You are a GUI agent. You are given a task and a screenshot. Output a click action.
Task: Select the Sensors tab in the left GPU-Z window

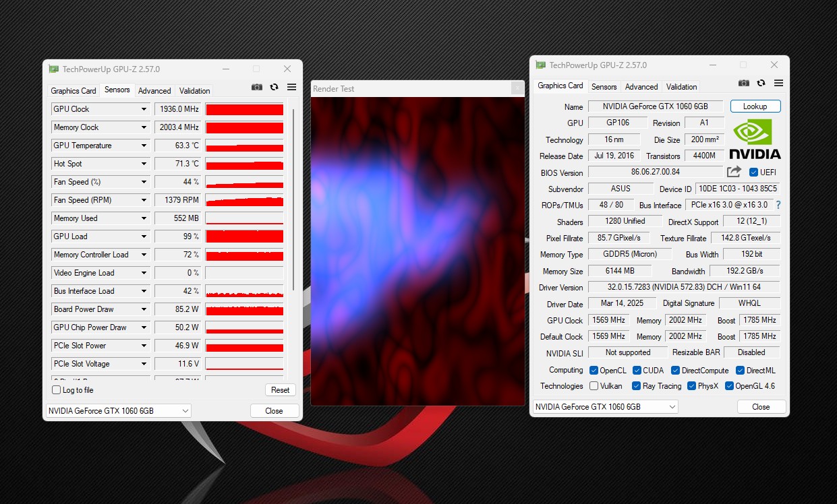tap(117, 90)
